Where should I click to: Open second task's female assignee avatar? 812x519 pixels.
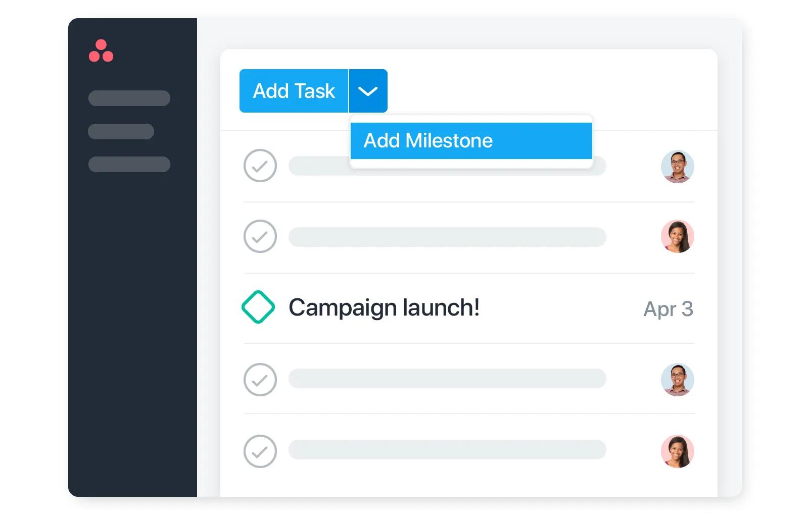pos(677,236)
